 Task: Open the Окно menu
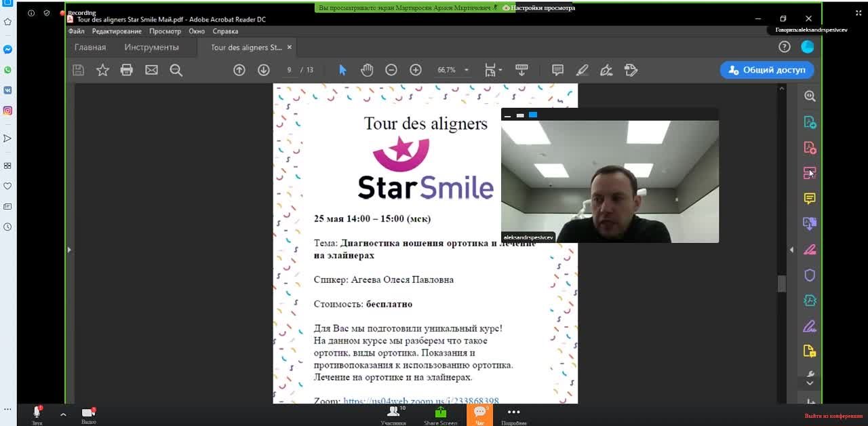click(x=197, y=31)
